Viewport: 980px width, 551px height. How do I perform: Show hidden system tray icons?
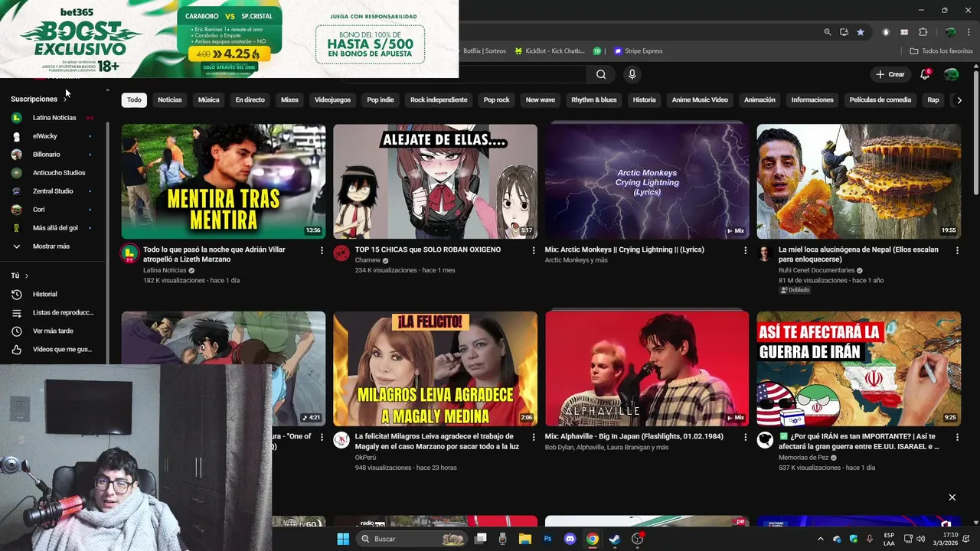pyautogui.click(x=821, y=539)
